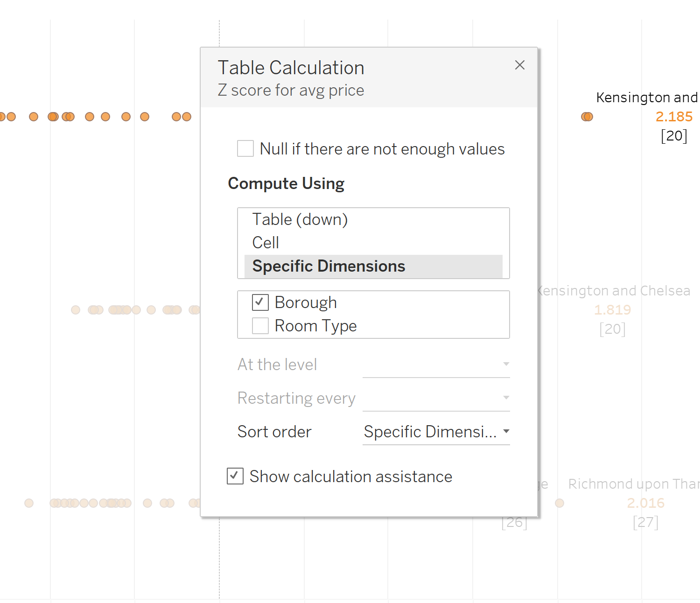Toggle Show calculation assistance checkbox
Viewport: 700px width, 603px height.
click(235, 476)
